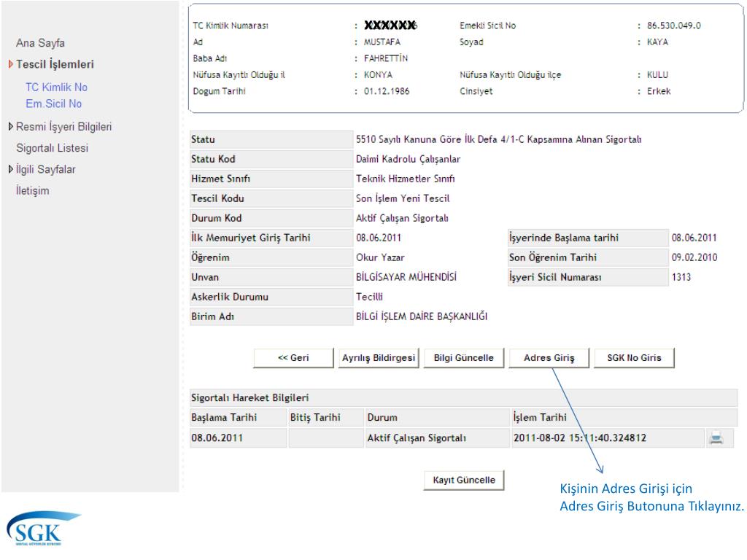Open İletişim menu item
Image resolution: width=747 pixels, height=560 pixels.
(32, 190)
